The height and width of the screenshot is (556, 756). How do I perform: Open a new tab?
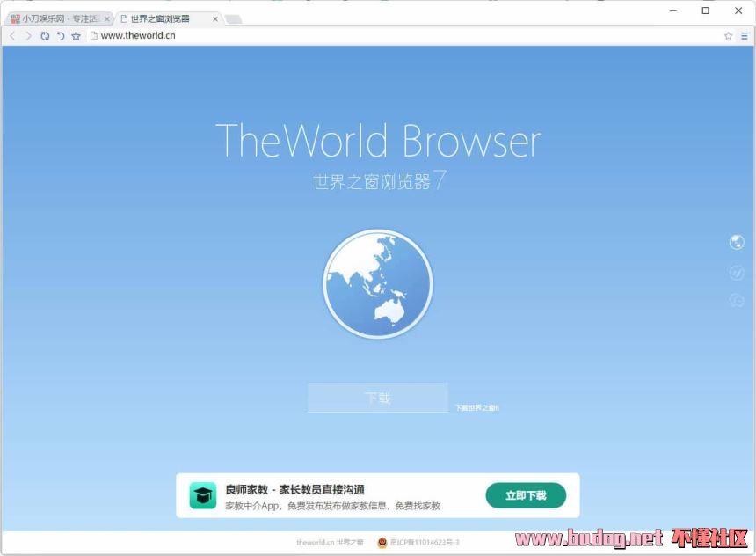[233, 19]
